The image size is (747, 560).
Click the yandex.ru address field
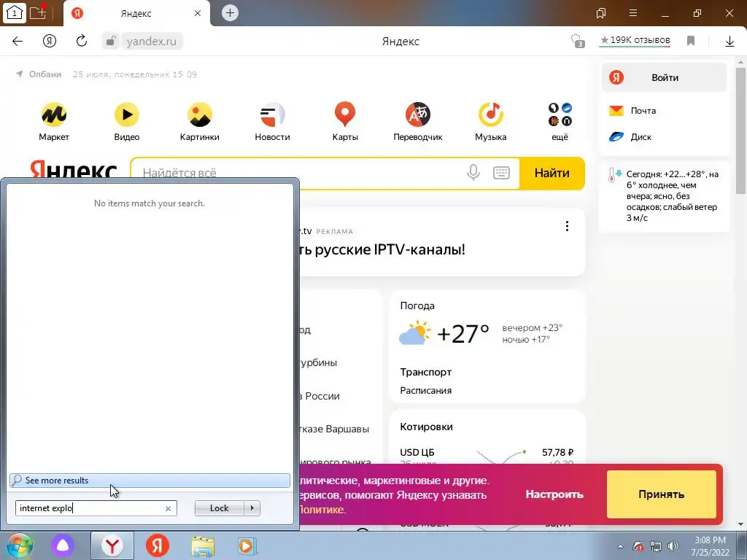[x=152, y=42]
